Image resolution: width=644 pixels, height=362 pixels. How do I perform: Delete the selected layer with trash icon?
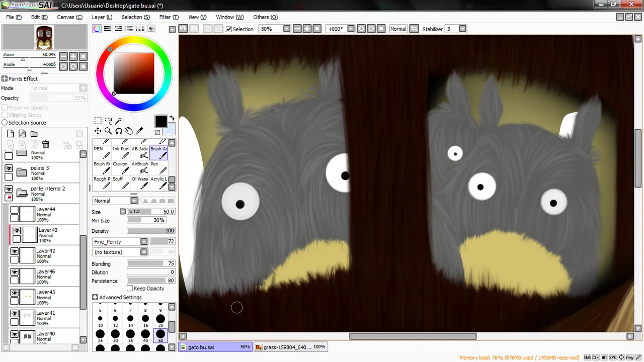pyautogui.click(x=46, y=145)
